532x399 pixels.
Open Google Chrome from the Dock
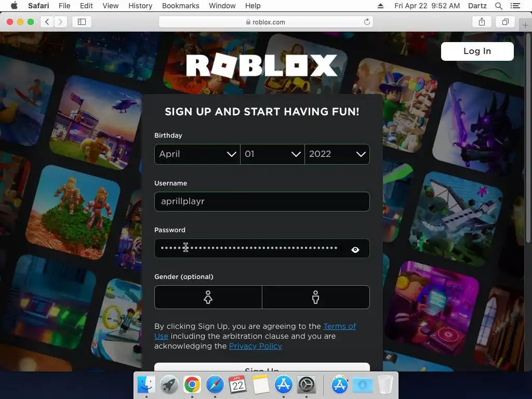192,384
